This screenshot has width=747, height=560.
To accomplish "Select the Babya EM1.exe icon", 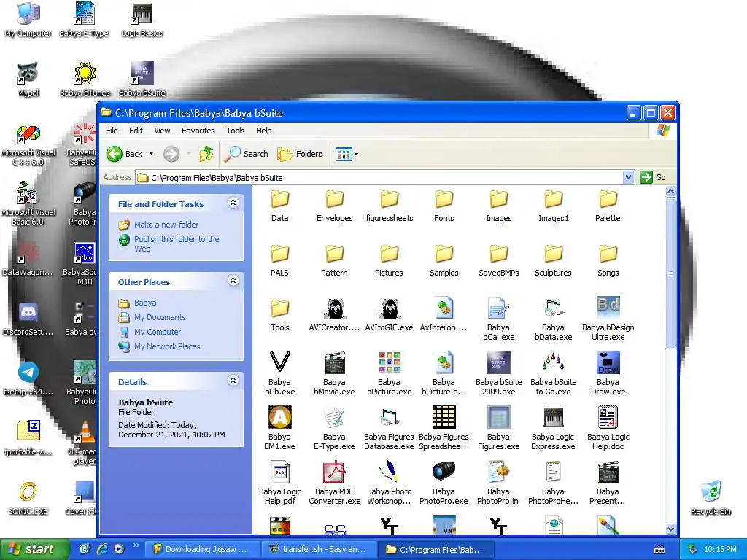I will 279,418.
